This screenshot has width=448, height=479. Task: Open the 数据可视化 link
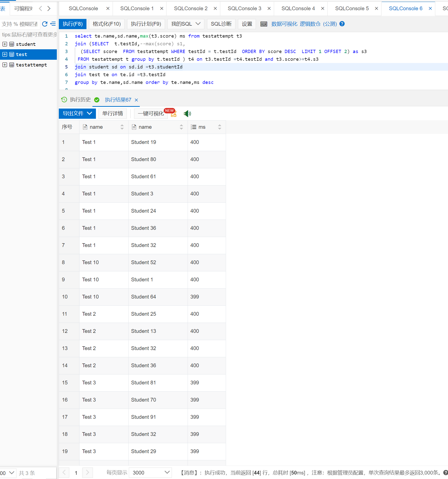pos(284,24)
